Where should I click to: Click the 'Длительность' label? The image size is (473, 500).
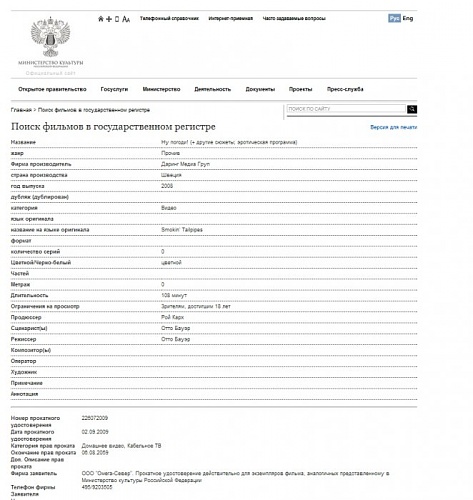click(29, 296)
